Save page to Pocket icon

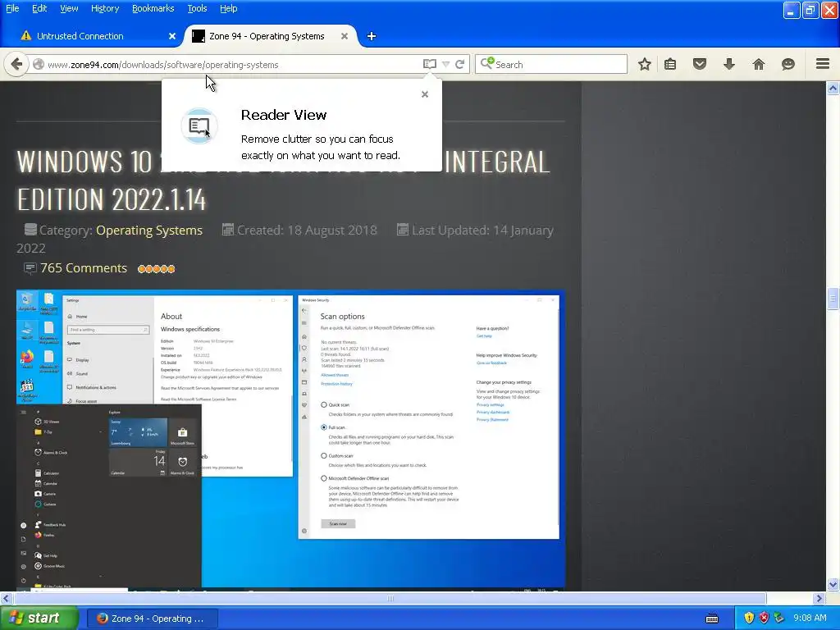[x=700, y=64]
